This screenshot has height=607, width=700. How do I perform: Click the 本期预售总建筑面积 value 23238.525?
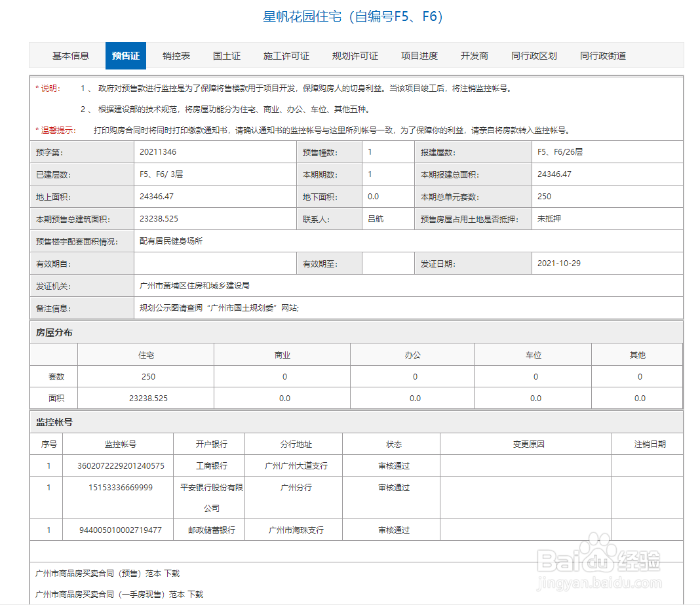[x=159, y=219]
